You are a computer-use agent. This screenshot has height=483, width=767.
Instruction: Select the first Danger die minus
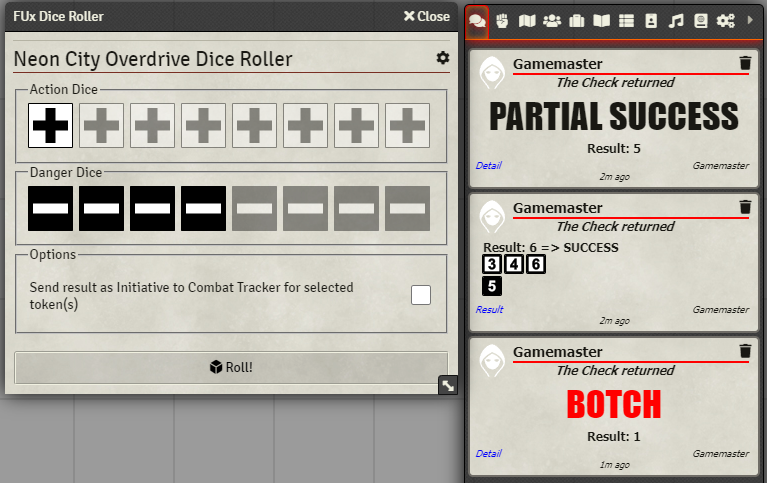[x=50, y=208]
